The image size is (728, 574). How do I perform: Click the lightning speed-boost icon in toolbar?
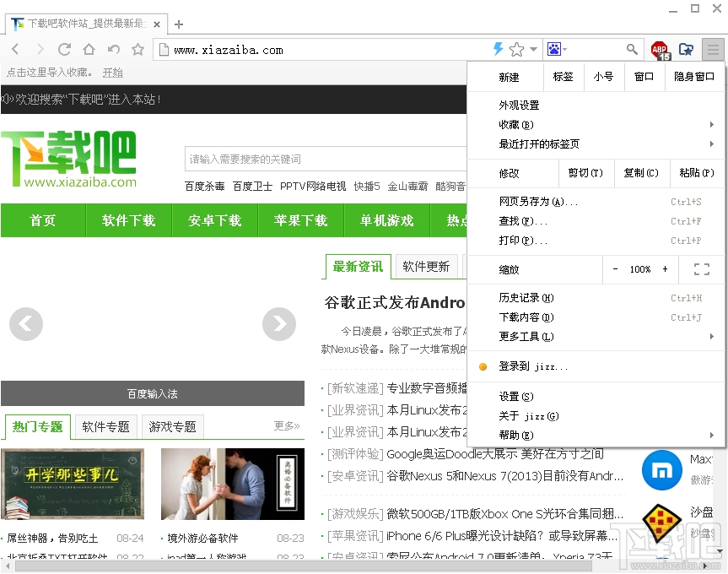(x=498, y=50)
